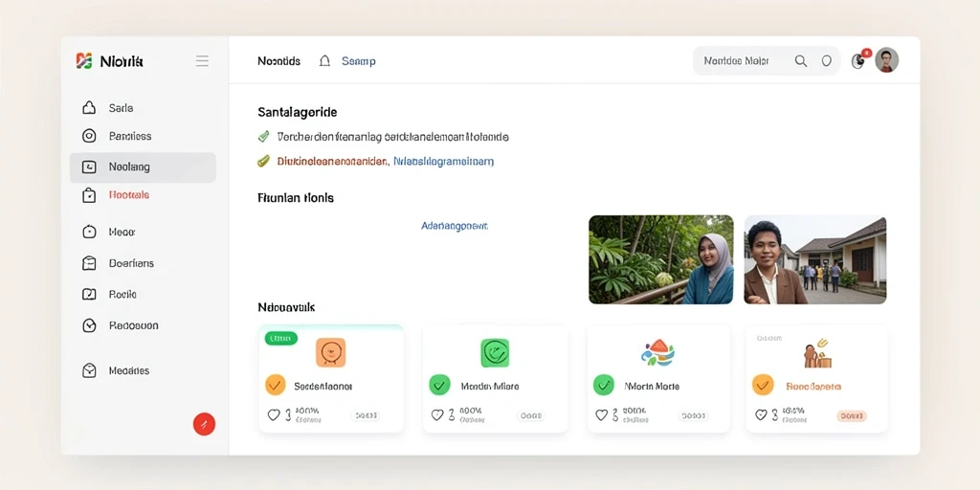This screenshot has width=980, height=490.
Task: Toggle the yellow checkmark on second Santalageride line
Action: point(264,161)
